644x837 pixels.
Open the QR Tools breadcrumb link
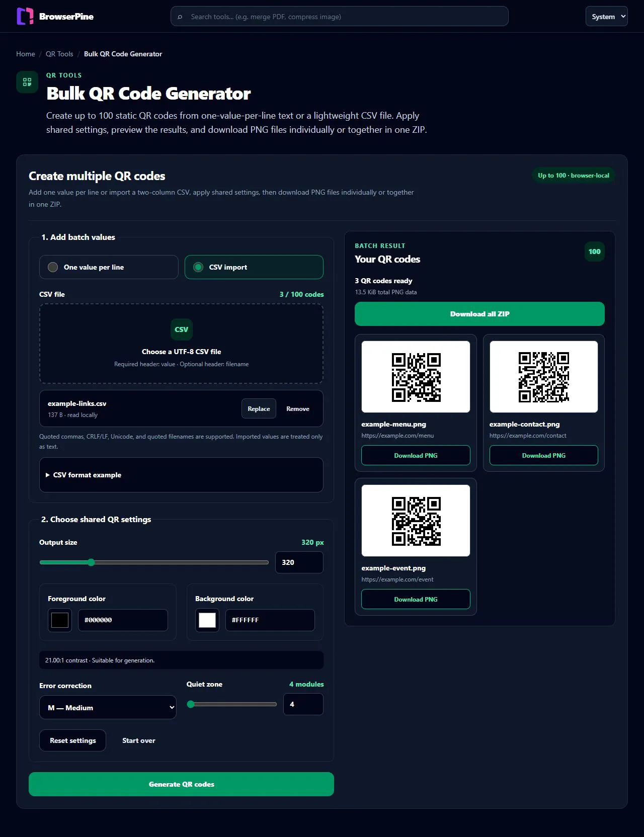coord(59,54)
